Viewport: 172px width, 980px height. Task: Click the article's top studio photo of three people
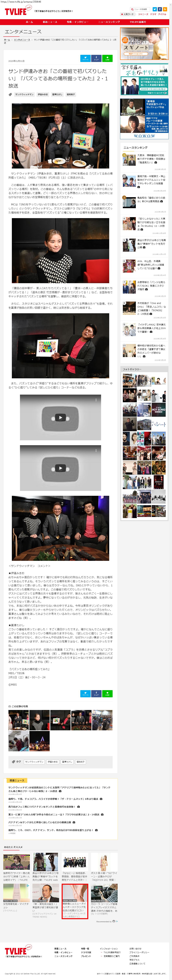click(x=60, y=136)
